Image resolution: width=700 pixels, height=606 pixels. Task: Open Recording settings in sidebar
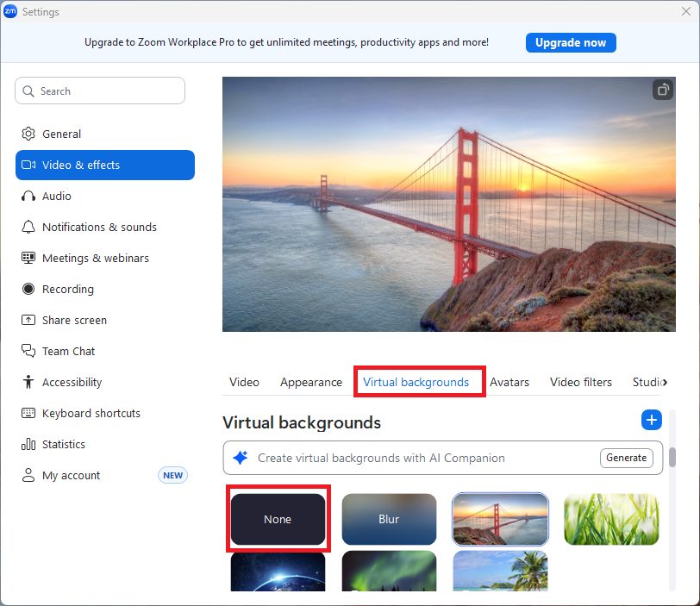click(67, 290)
